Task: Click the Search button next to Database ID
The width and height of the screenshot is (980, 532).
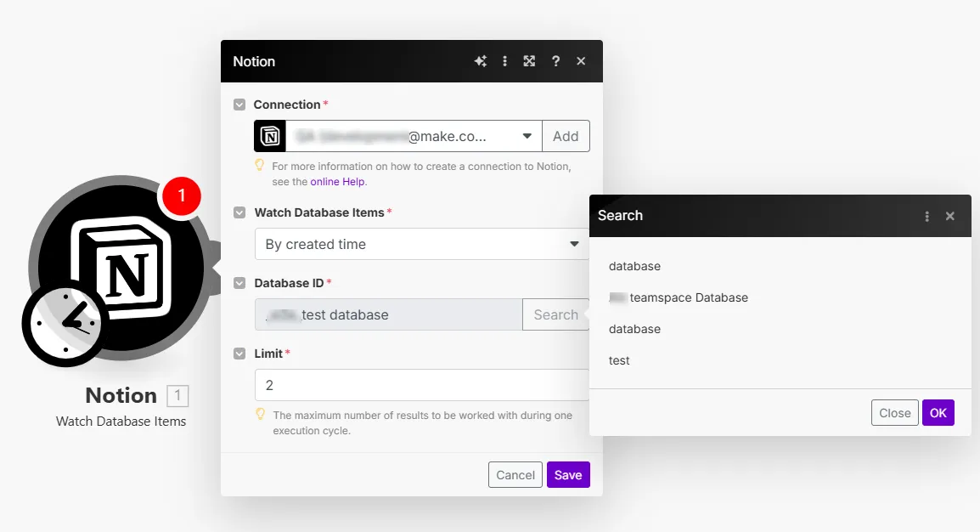Action: tap(555, 315)
